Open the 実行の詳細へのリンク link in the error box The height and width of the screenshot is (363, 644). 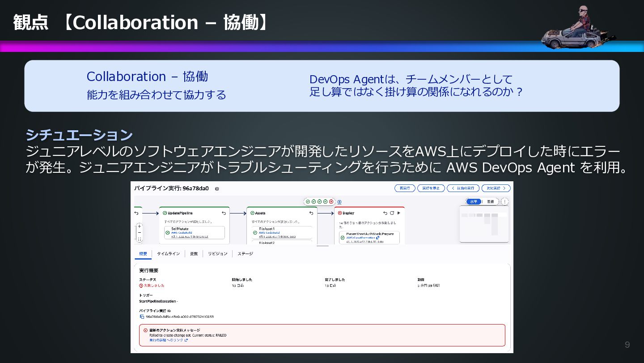click(169, 340)
